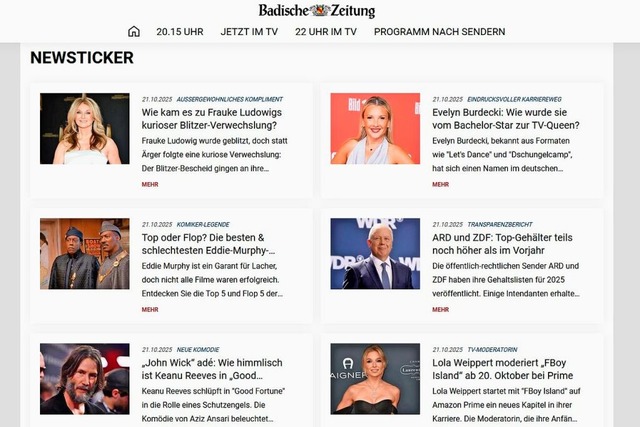The height and width of the screenshot is (427, 640).
Task: Open headline about Frauke Ludowigs Blitzer-Verwechslung
Action: tap(211, 119)
